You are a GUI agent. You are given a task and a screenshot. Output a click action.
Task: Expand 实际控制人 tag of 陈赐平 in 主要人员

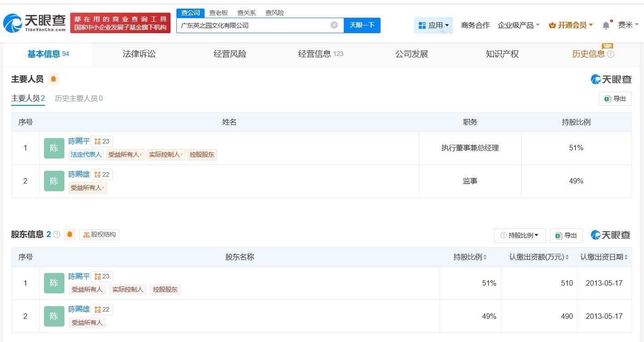(x=165, y=154)
